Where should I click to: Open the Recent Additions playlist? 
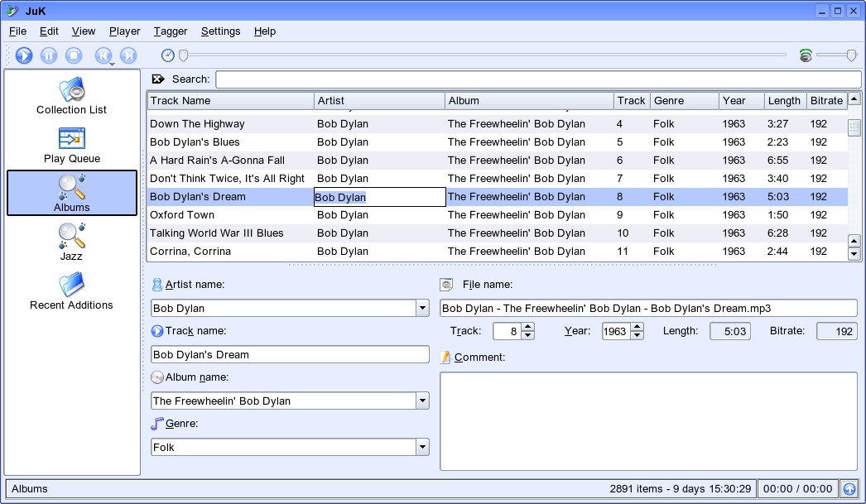coord(72,291)
